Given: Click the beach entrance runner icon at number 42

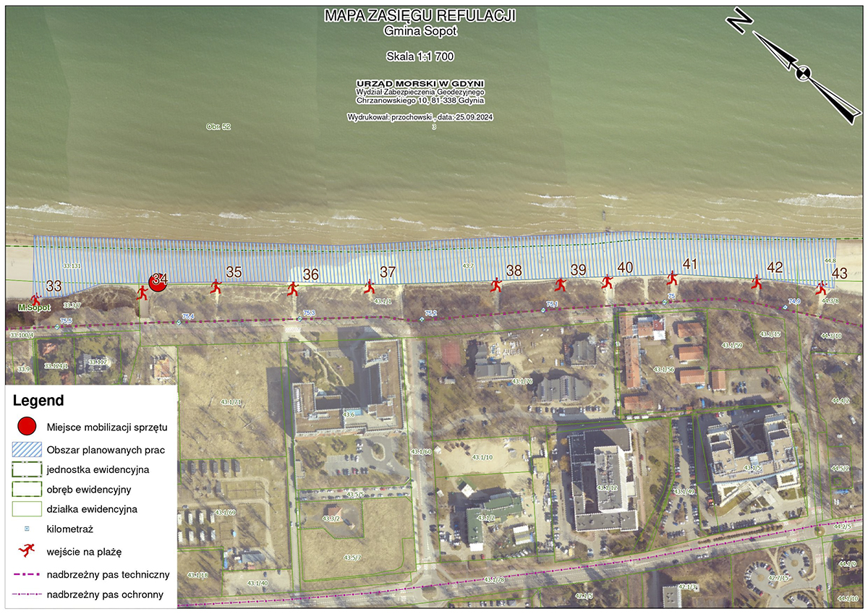Looking at the screenshot, I should tap(757, 281).
